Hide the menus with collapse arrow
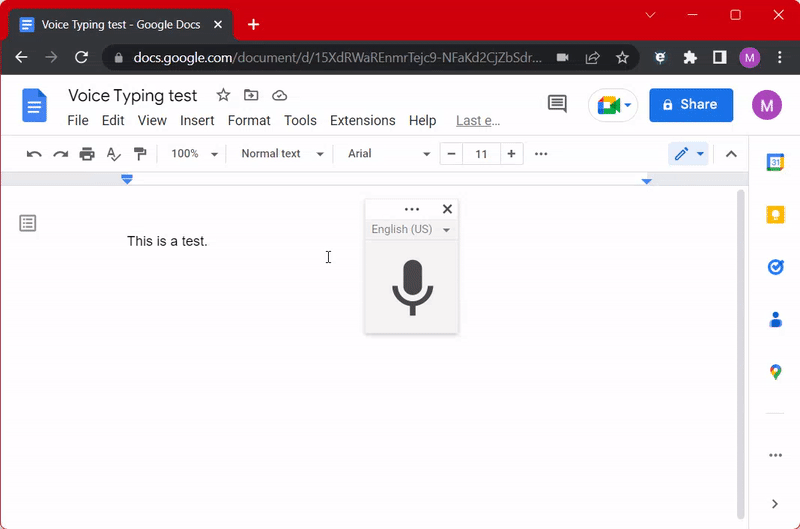800x529 pixels. 731,154
